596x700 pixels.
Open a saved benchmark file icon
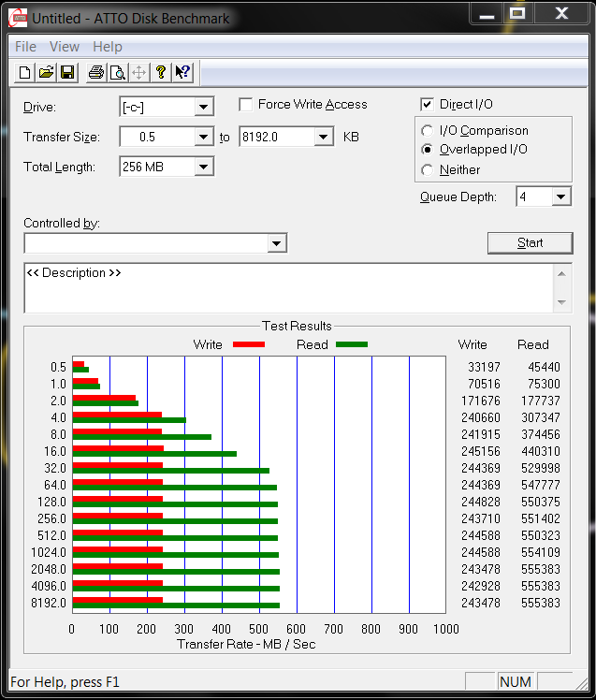click(x=46, y=73)
